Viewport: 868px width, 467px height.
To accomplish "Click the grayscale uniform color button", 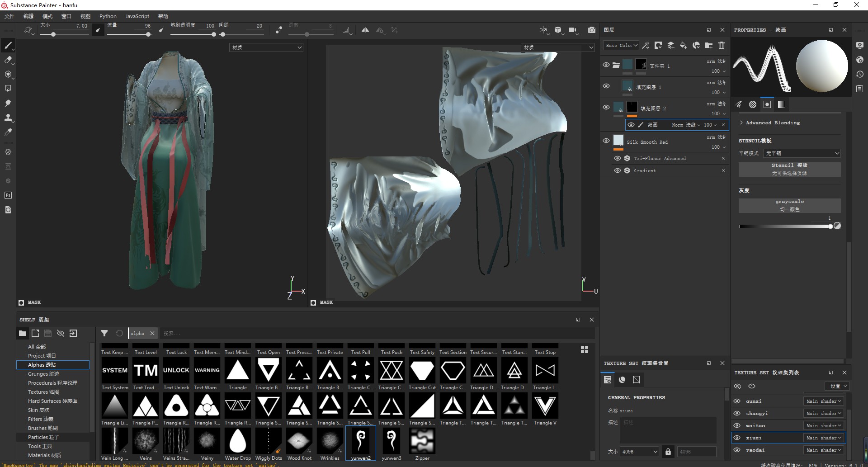I will [x=789, y=205].
